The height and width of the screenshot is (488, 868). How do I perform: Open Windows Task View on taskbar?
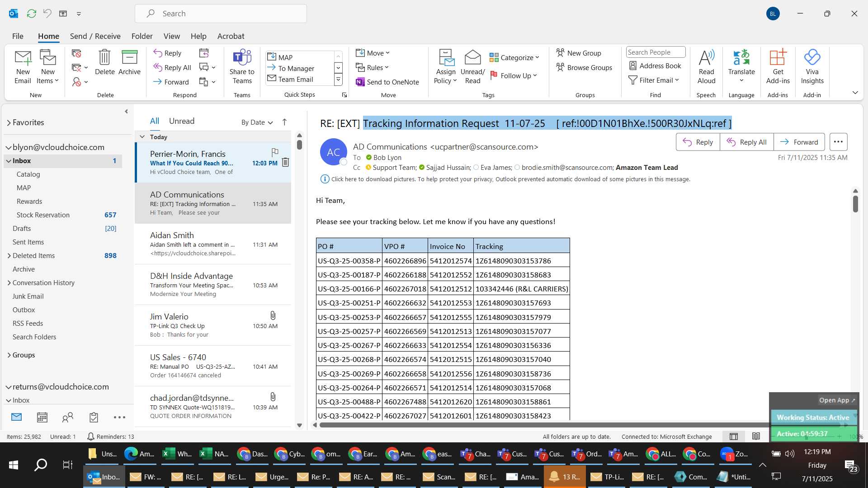[67, 465]
